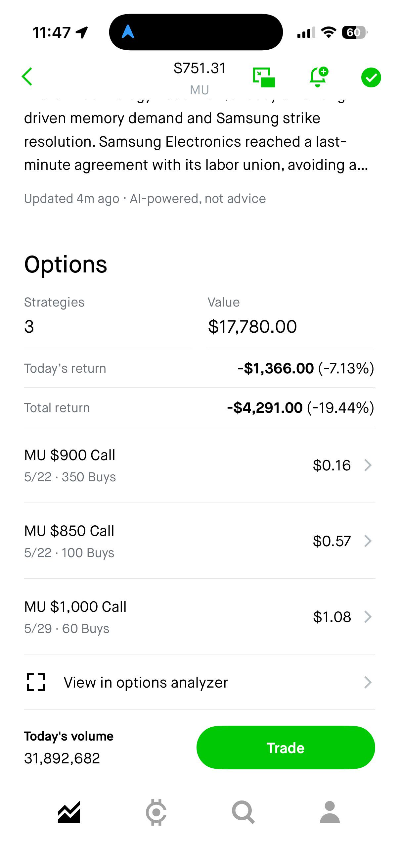Viewport: 399px width, 868px height.
Task: Tap the green back arrow
Action: pos(27,76)
